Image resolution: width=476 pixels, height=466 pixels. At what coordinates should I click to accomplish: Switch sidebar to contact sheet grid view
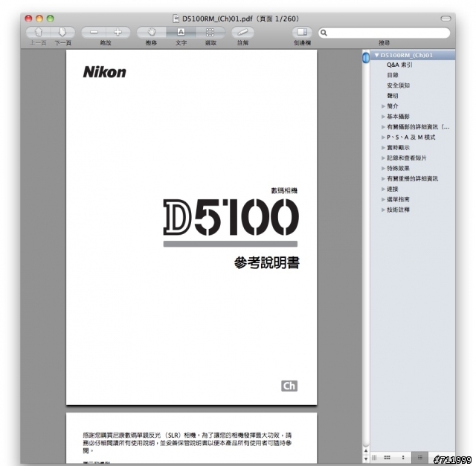click(387, 458)
